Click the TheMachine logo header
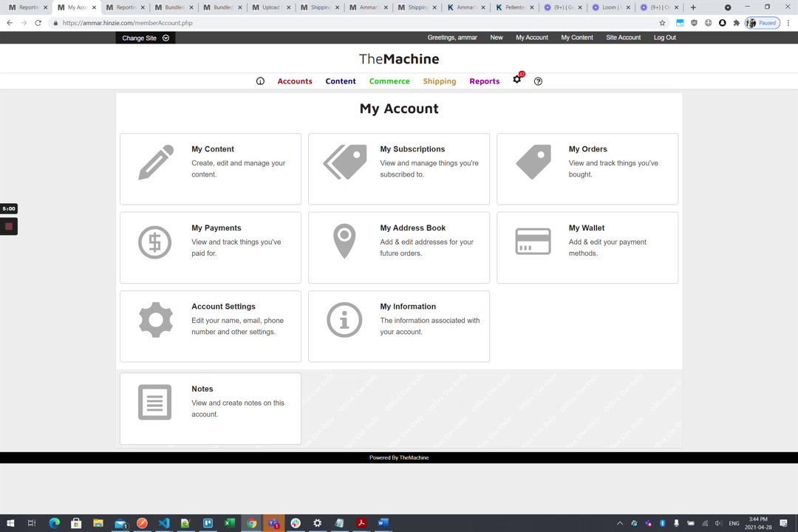Viewport: 798px width, 532px height. 399,59
